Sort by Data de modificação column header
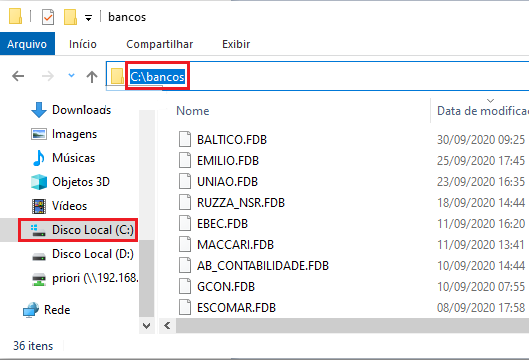 click(x=482, y=111)
